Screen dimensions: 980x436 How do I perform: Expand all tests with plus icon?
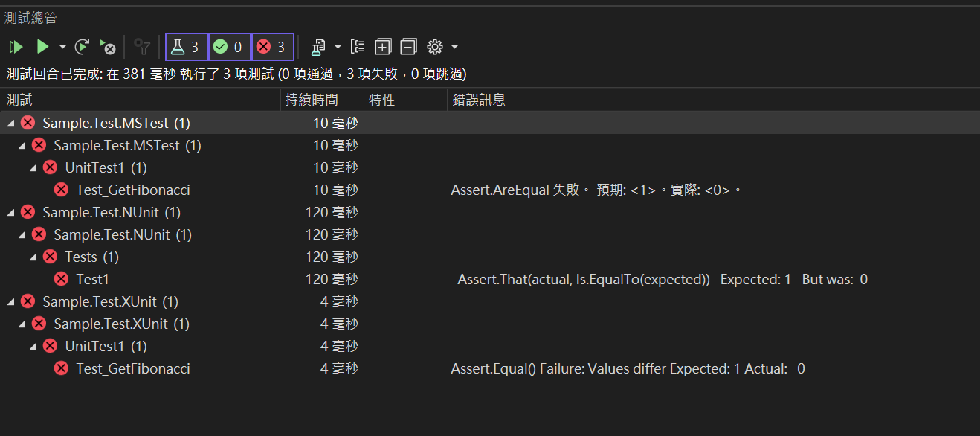[383, 47]
